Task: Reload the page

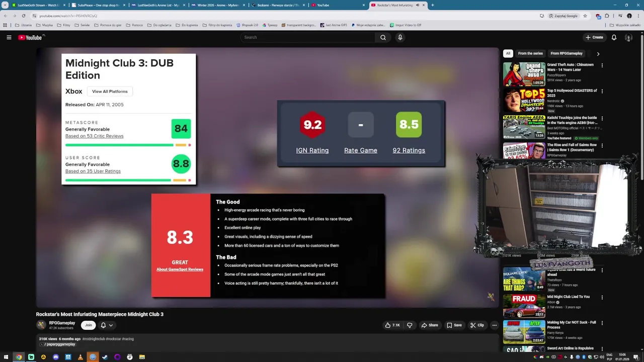Action: coord(23,16)
